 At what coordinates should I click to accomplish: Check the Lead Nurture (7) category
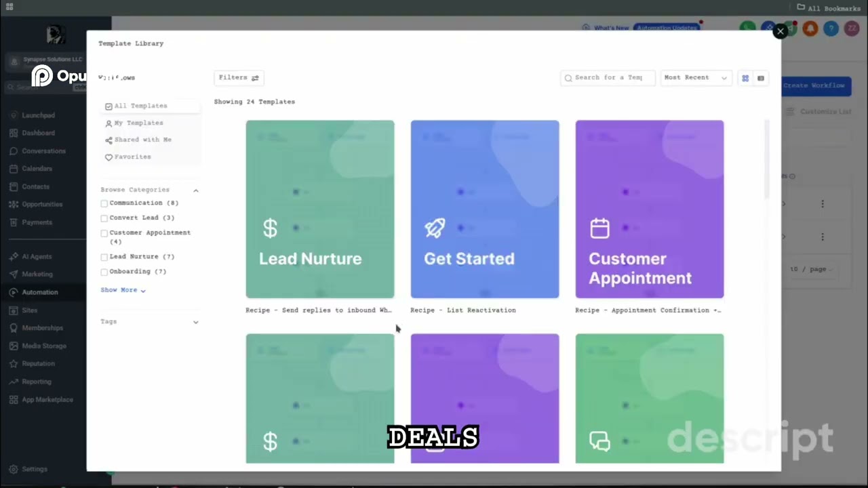pyautogui.click(x=104, y=257)
